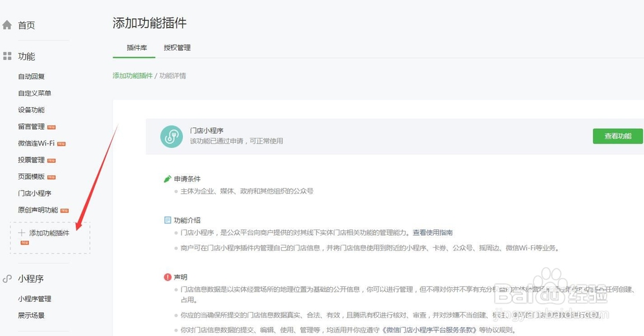Click the new badge next to 原创声明功能
This screenshot has height=336, width=644.
pos(64,210)
